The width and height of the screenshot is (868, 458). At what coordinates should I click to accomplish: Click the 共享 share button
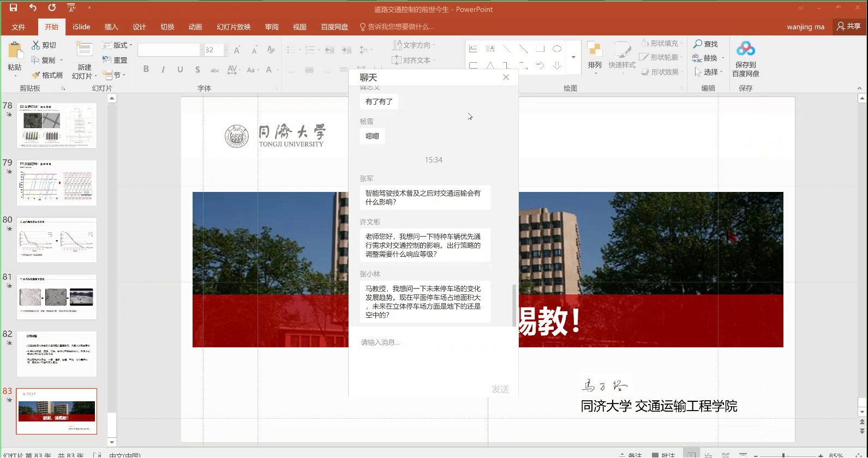pyautogui.click(x=849, y=26)
